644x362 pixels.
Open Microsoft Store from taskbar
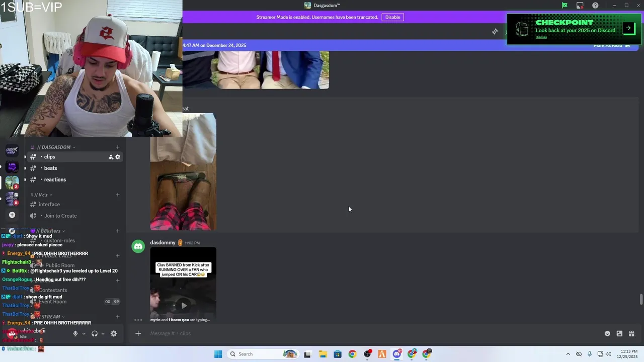tap(338, 354)
